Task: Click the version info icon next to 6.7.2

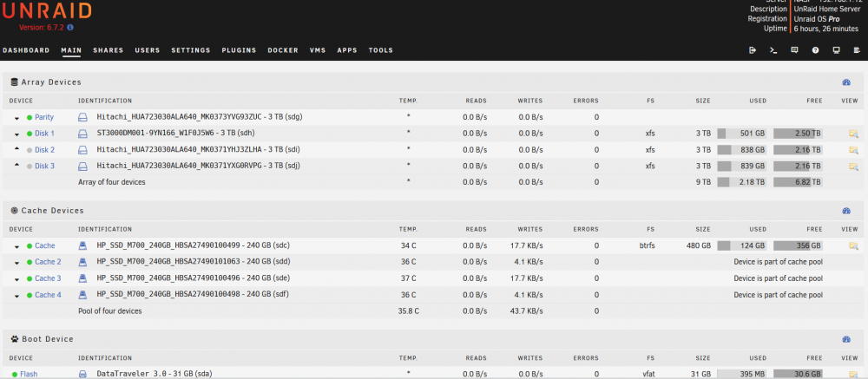Action: [x=70, y=27]
